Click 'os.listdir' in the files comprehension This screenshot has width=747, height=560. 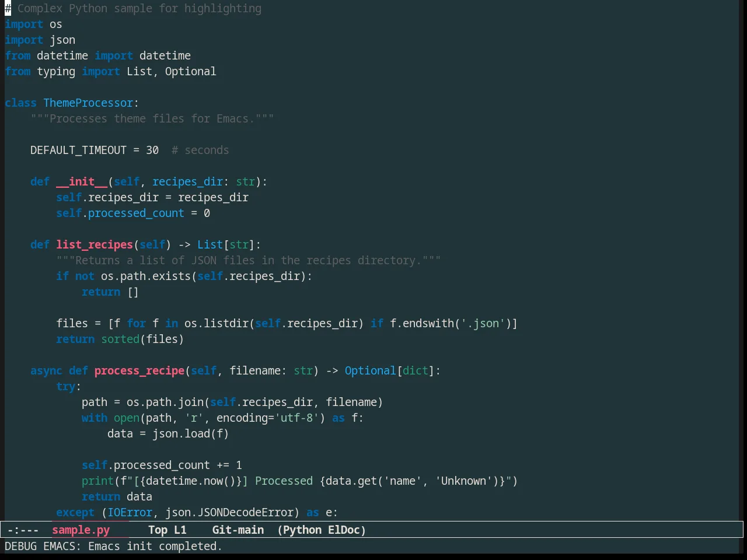(x=217, y=323)
